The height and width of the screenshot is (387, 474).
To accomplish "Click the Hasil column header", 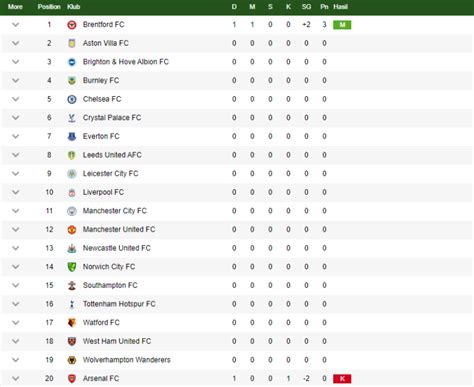I will [340, 7].
